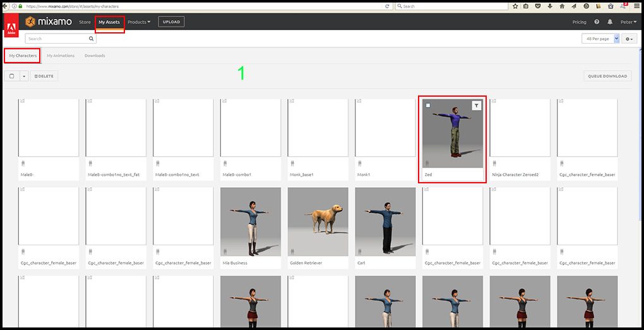644x330 pixels.
Task: Open the browser downloads arrow icon
Action: coord(549,6)
